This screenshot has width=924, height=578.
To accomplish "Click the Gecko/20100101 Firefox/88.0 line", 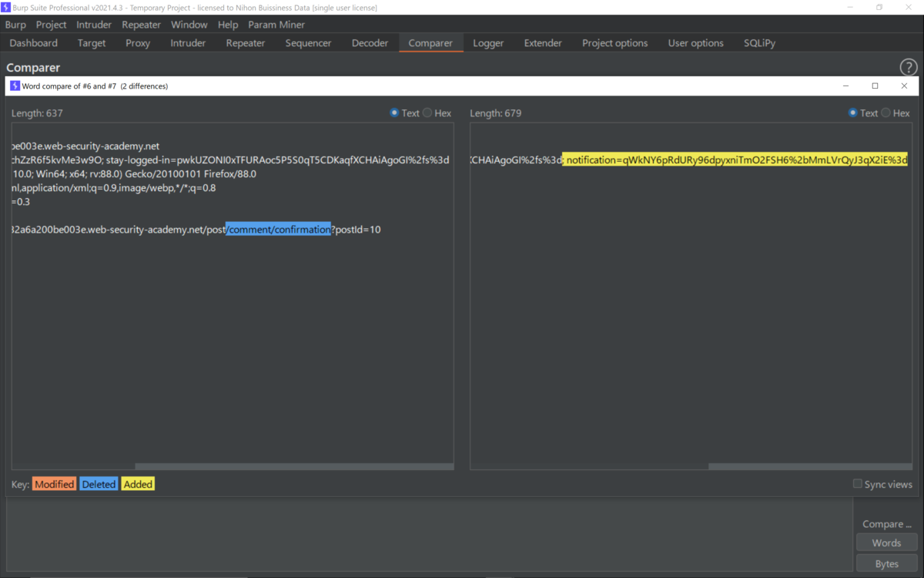I will (x=134, y=174).
